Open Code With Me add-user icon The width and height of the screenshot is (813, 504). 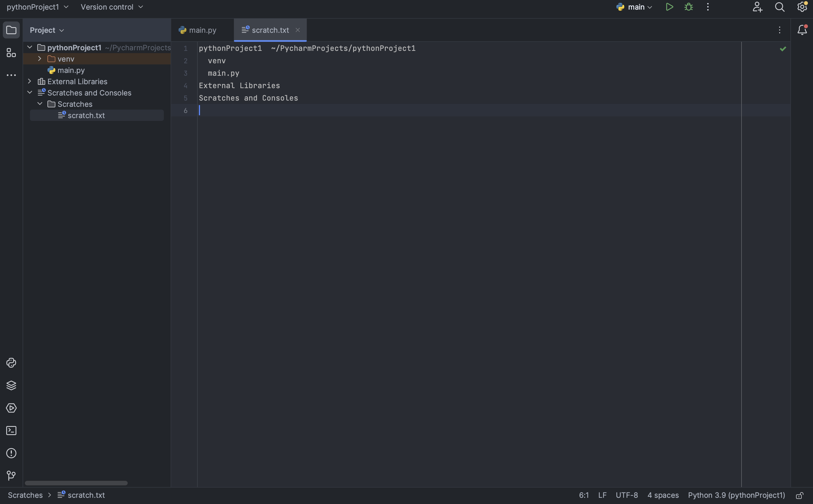point(757,7)
